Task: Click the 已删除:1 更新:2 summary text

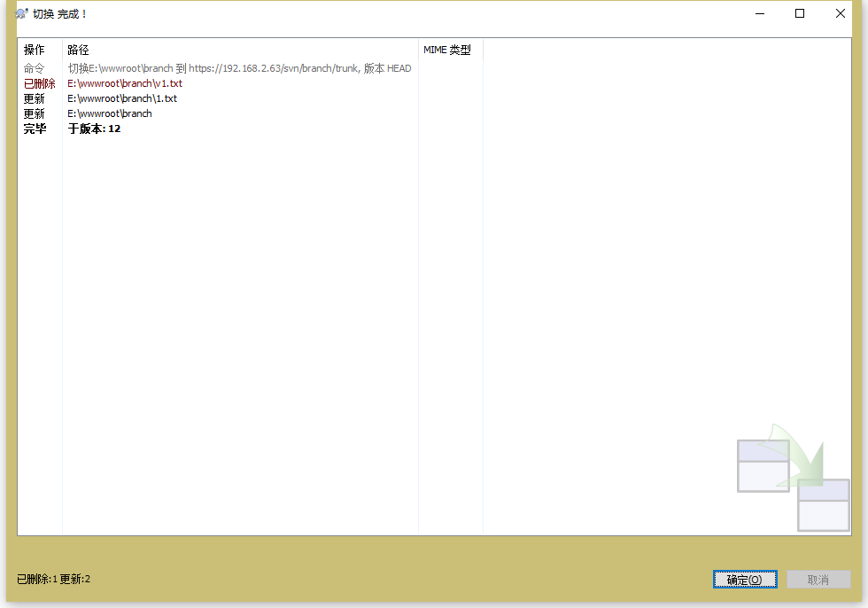Action: point(53,580)
